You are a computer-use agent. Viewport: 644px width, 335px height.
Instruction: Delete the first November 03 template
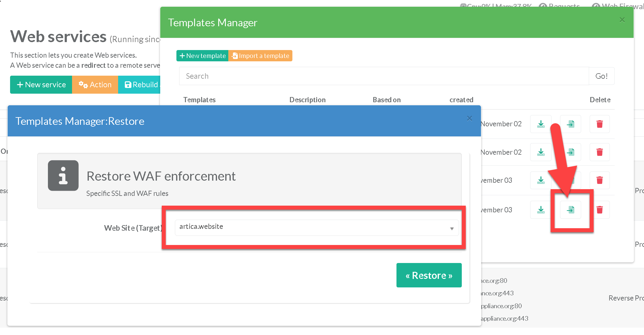(x=599, y=180)
